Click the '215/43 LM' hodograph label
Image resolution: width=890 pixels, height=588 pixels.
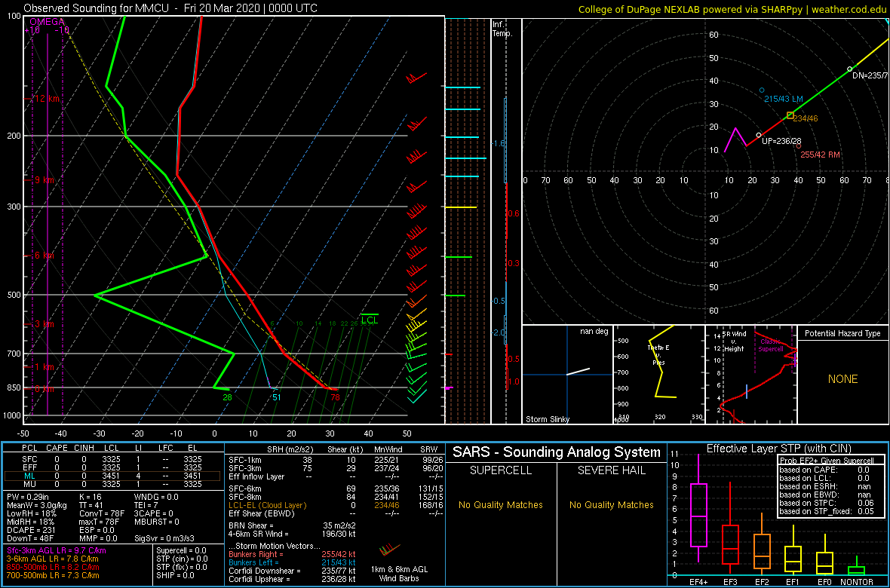coord(784,99)
